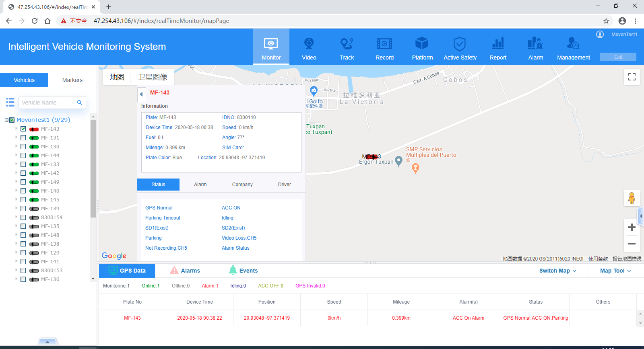Collapse the MovonTest1 vehicle group
Image resolution: width=644 pixels, height=349 pixels.
pyautogui.click(x=6, y=120)
